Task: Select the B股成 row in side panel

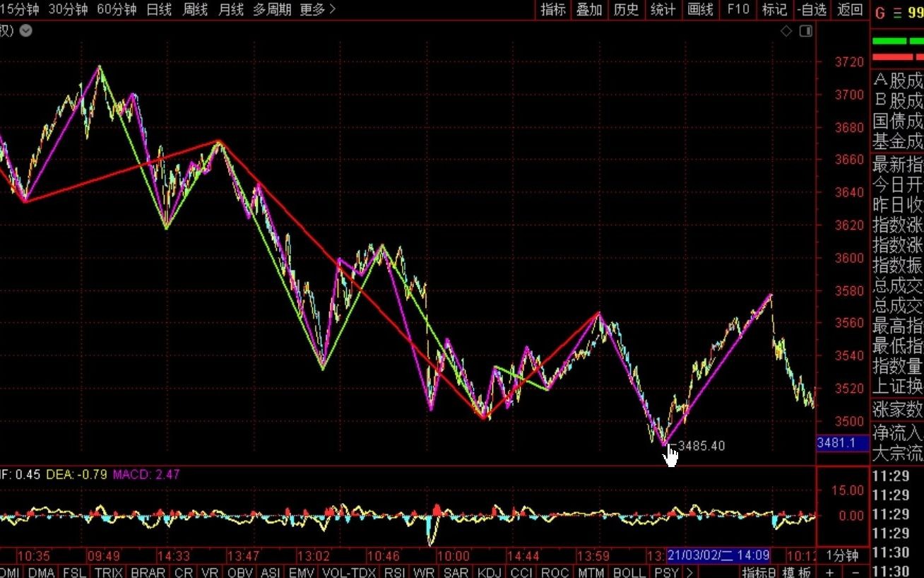Action: (897, 100)
